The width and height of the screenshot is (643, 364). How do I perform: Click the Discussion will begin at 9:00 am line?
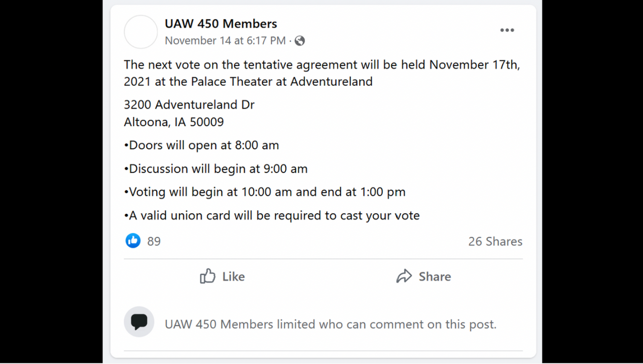coord(216,169)
